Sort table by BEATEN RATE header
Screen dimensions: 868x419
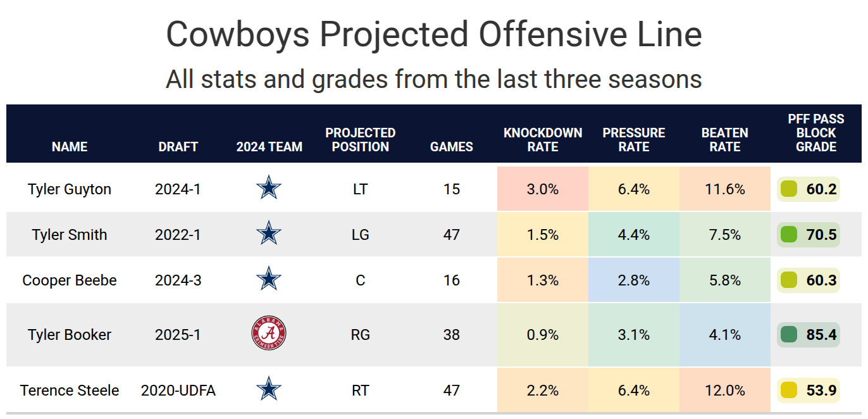coord(725,140)
